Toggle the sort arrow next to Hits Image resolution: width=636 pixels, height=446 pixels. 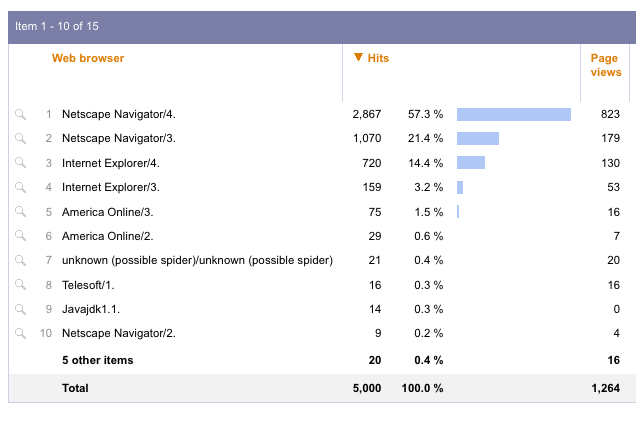coord(358,58)
